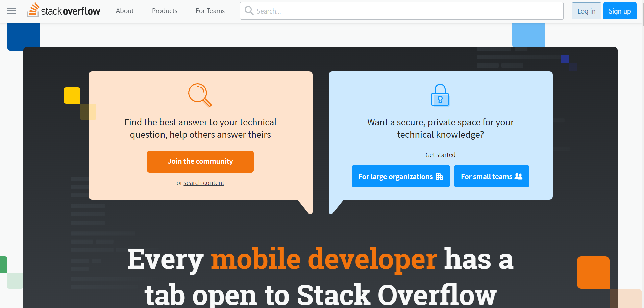Viewport: 644px width, 308px height.
Task: Open the hamburger navigation menu
Action: pyautogui.click(x=11, y=10)
